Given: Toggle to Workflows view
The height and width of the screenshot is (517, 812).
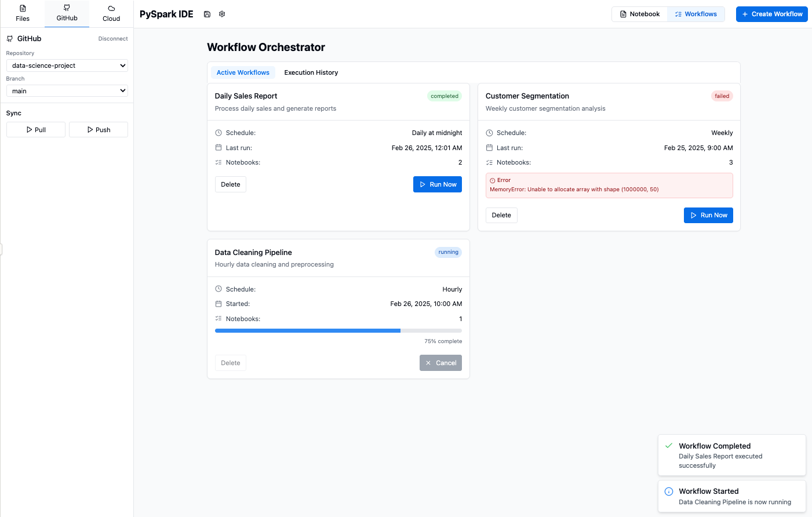Looking at the screenshot, I should (696, 13).
